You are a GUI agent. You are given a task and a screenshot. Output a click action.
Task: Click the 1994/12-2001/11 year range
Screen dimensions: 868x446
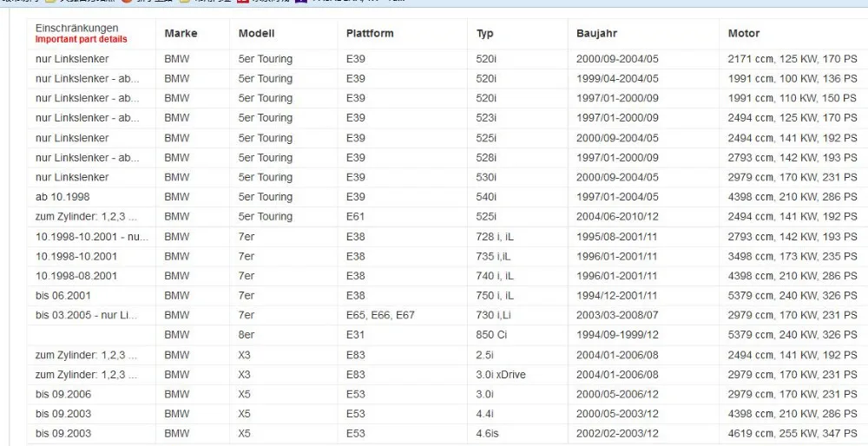click(616, 296)
